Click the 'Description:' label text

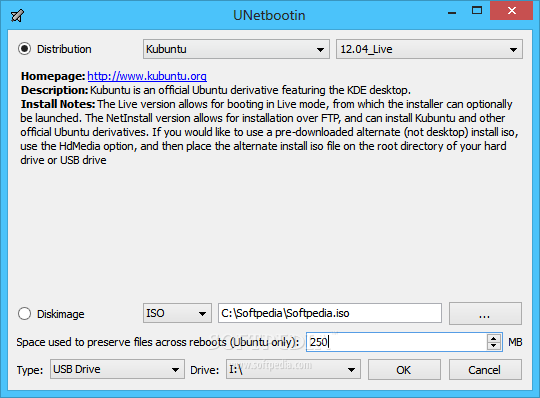coord(54,90)
